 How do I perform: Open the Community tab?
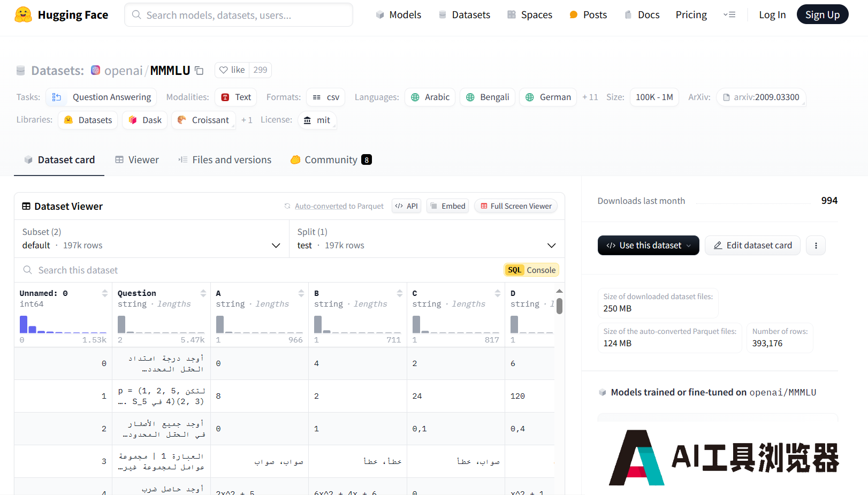click(x=331, y=160)
